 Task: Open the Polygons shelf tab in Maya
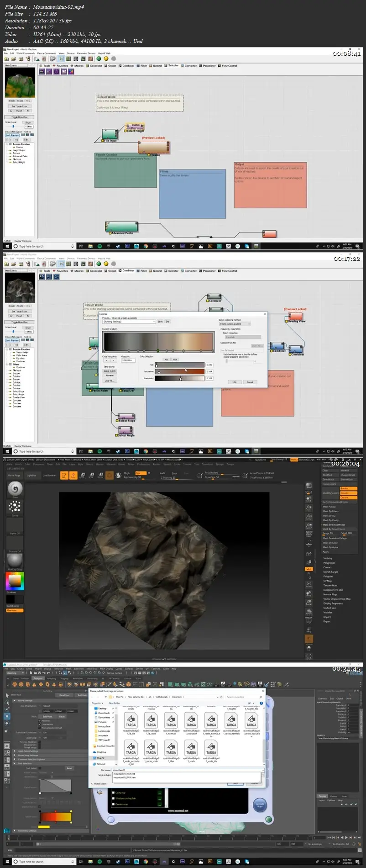point(38,678)
